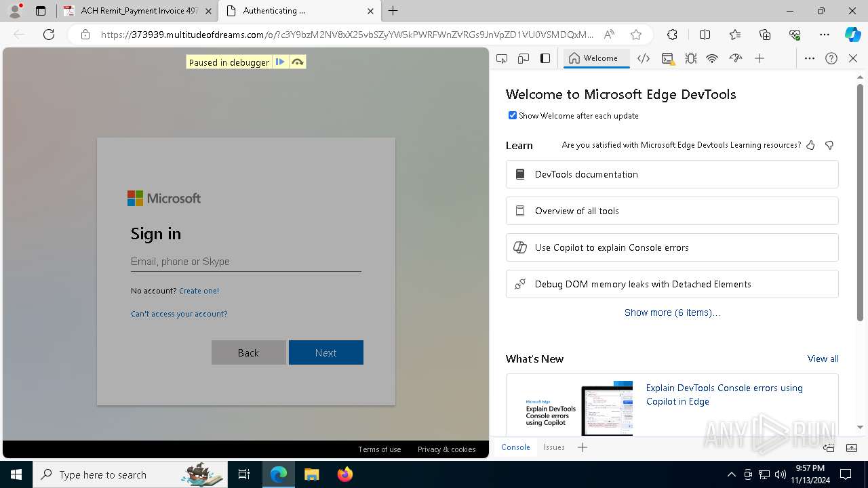Give thumbs down feedback on learning resources
868x488 pixels.
[829, 145]
